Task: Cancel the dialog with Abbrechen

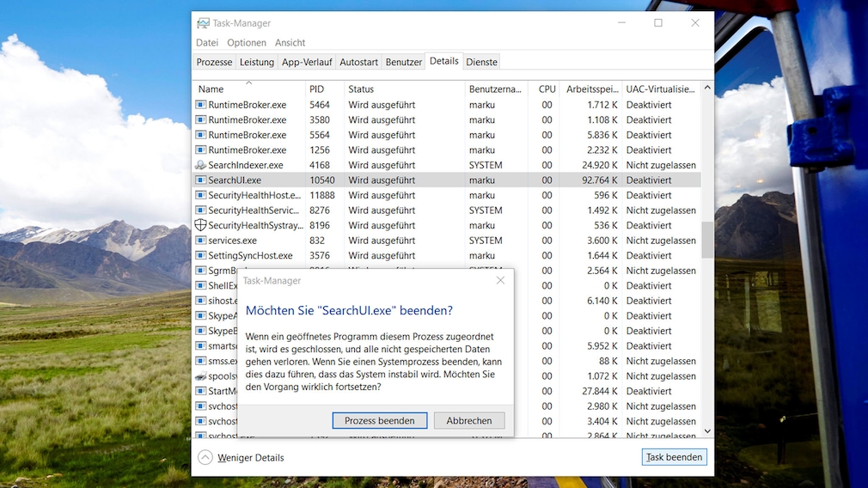Action: tap(469, 421)
